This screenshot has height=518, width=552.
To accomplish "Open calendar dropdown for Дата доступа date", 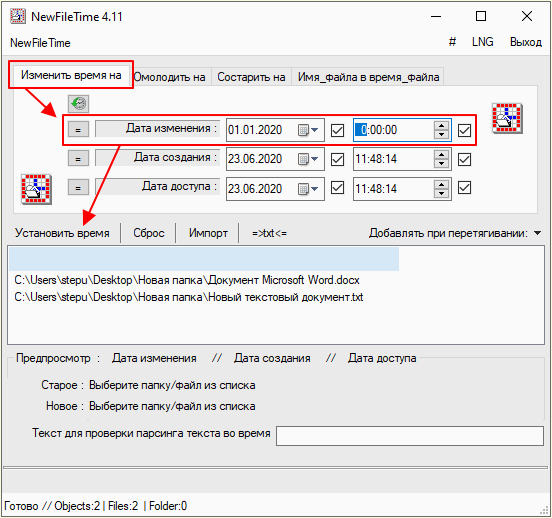I will pyautogui.click(x=308, y=189).
